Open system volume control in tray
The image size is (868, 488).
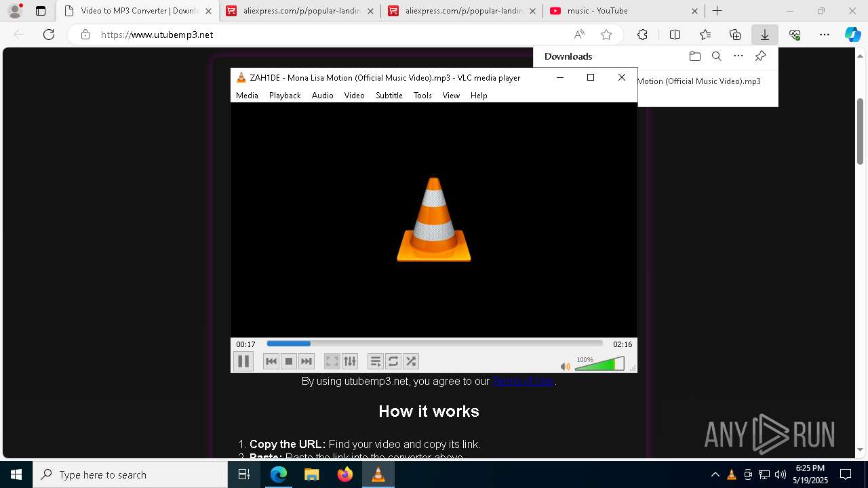[x=781, y=474]
